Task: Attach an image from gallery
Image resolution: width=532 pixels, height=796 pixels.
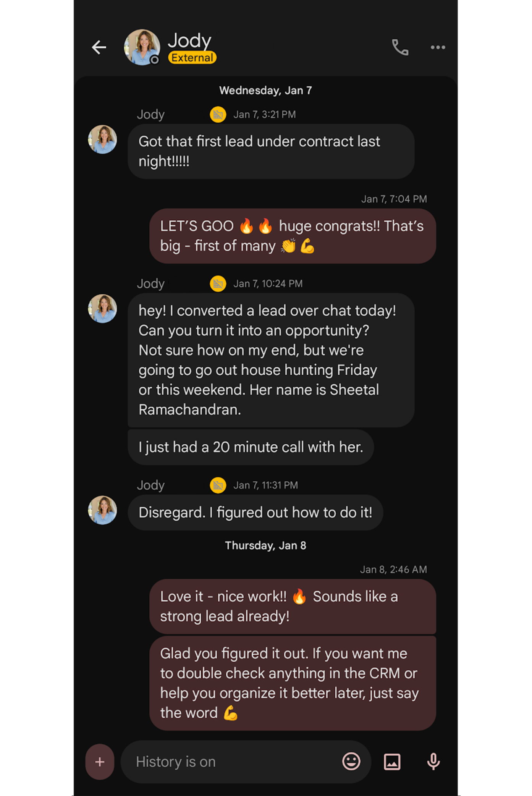Action: point(392,762)
